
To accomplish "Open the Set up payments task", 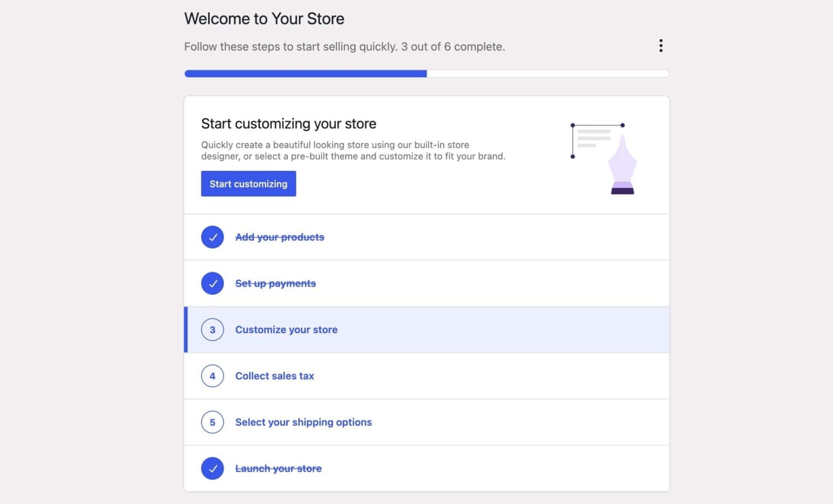I will coord(275,283).
